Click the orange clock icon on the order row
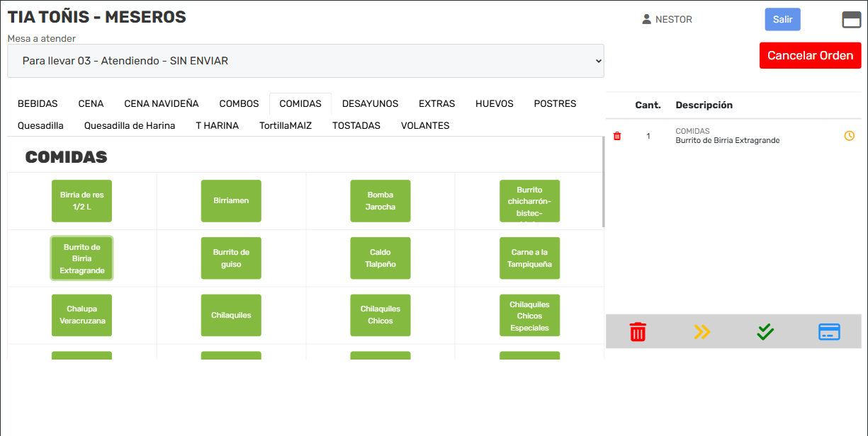 849,136
